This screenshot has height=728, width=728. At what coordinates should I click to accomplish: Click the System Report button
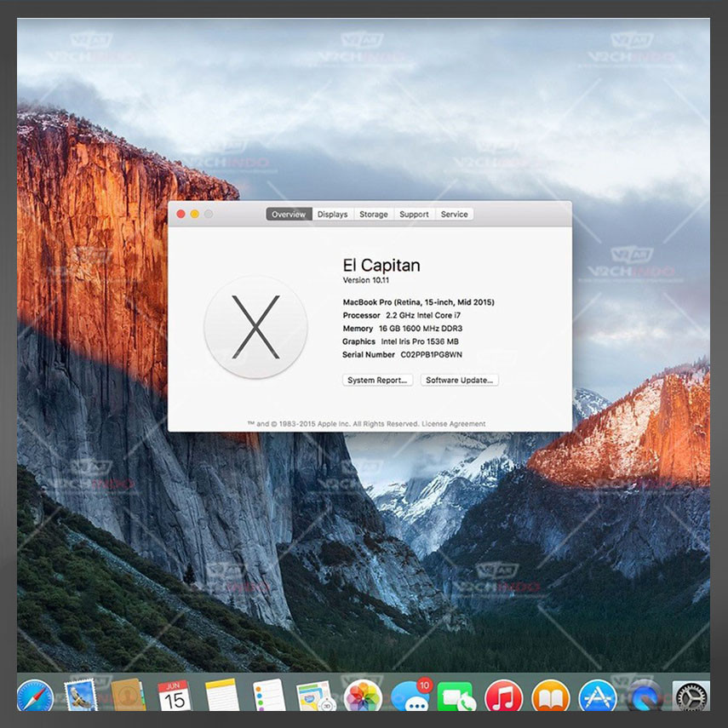tap(378, 380)
